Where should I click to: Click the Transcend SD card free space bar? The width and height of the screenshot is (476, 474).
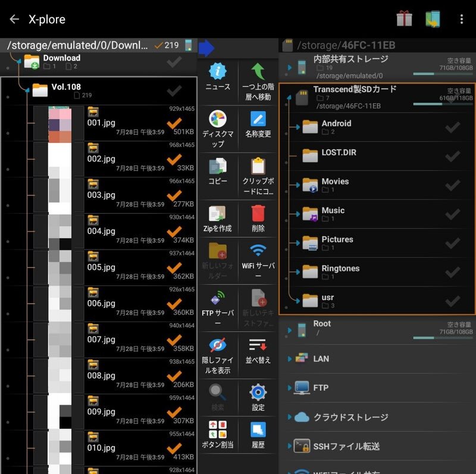(x=443, y=104)
